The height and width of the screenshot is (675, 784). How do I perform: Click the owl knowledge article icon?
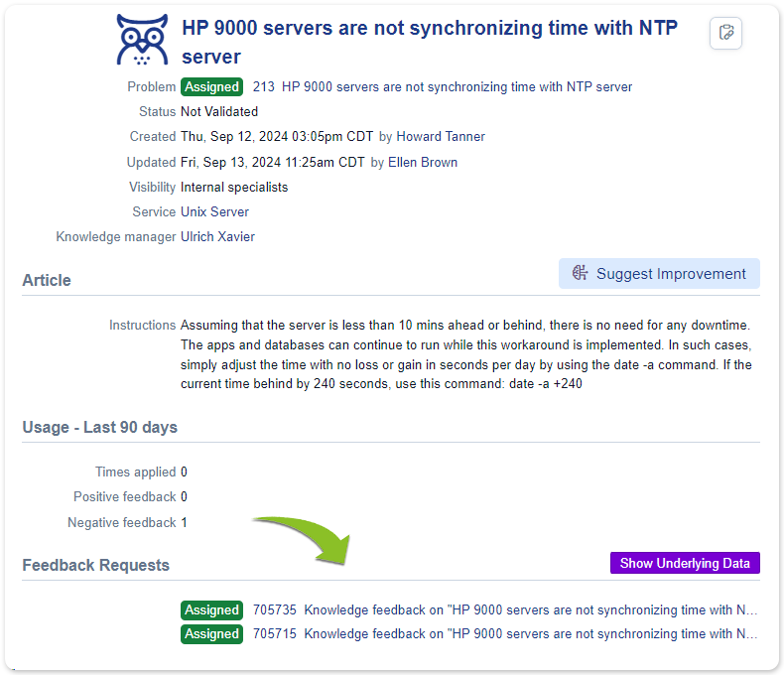143,40
